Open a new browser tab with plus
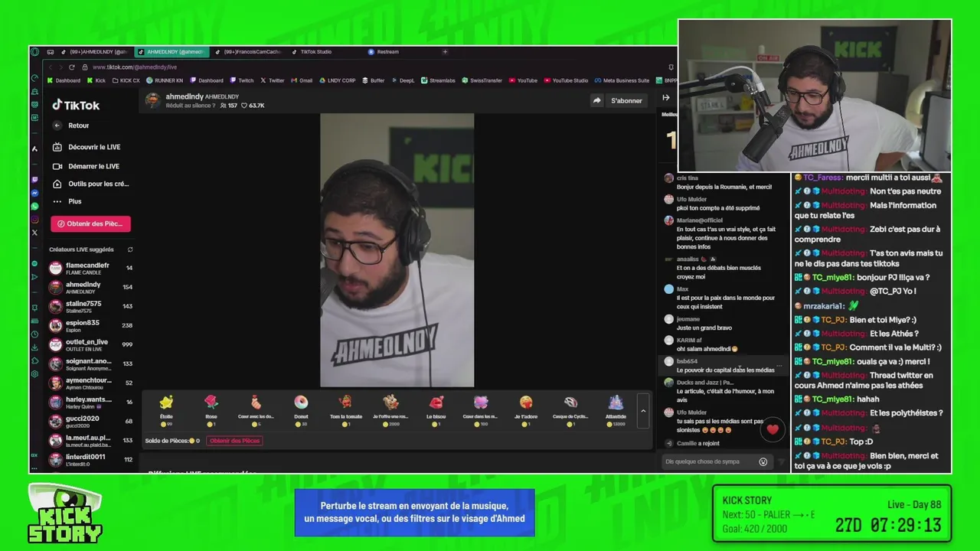The image size is (980, 551). tap(445, 52)
